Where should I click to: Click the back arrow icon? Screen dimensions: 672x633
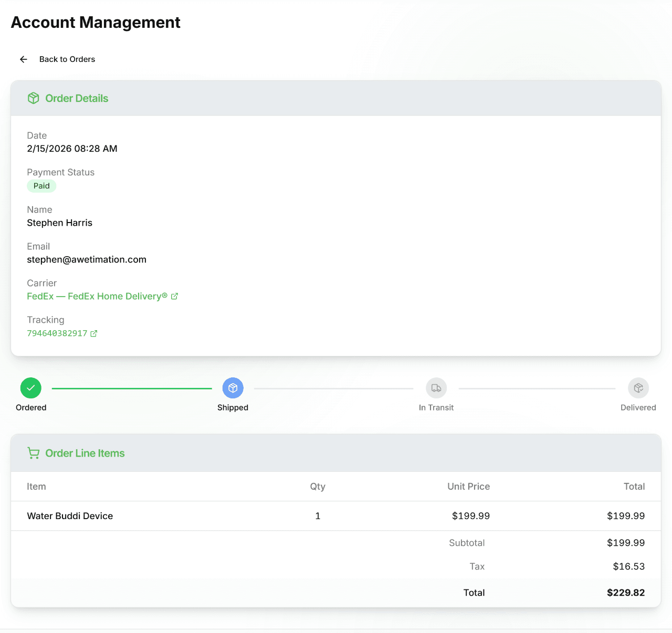pos(23,59)
